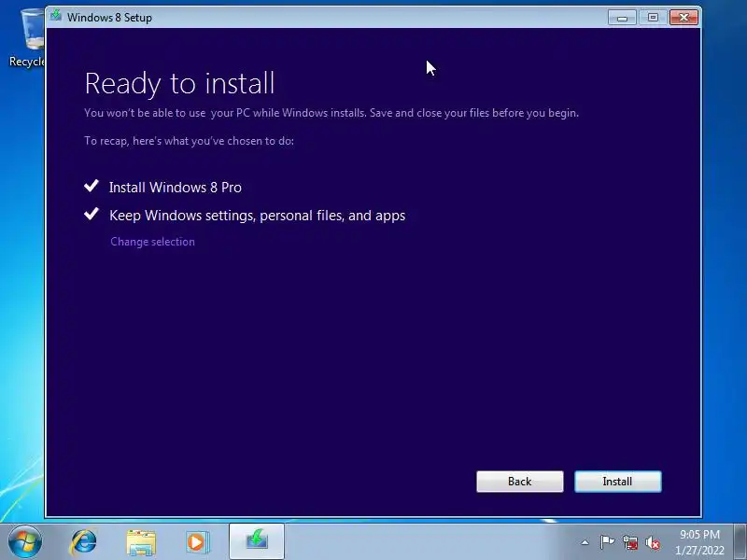Open the Action Center flag icon
This screenshot has width=747, height=560.
click(607, 542)
